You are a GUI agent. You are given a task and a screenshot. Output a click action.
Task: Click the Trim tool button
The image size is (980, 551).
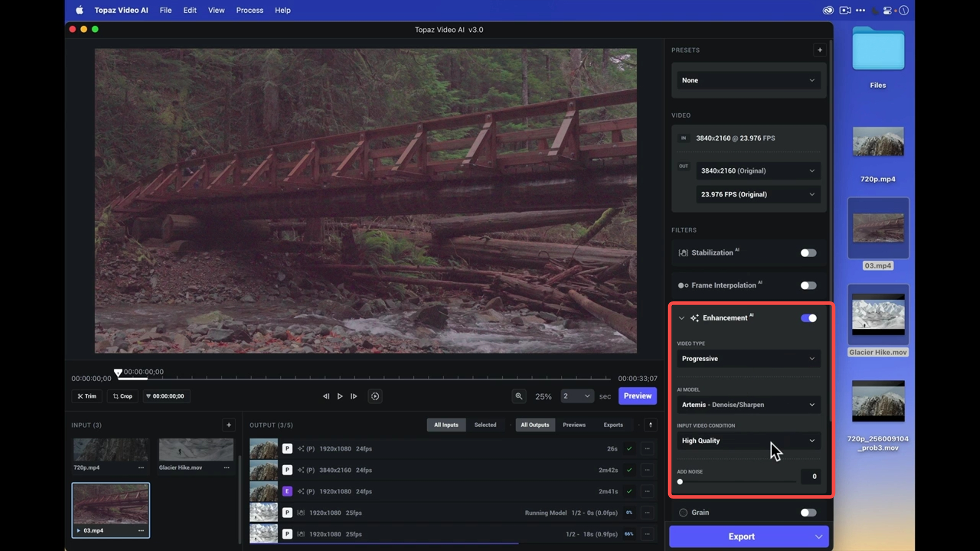87,396
